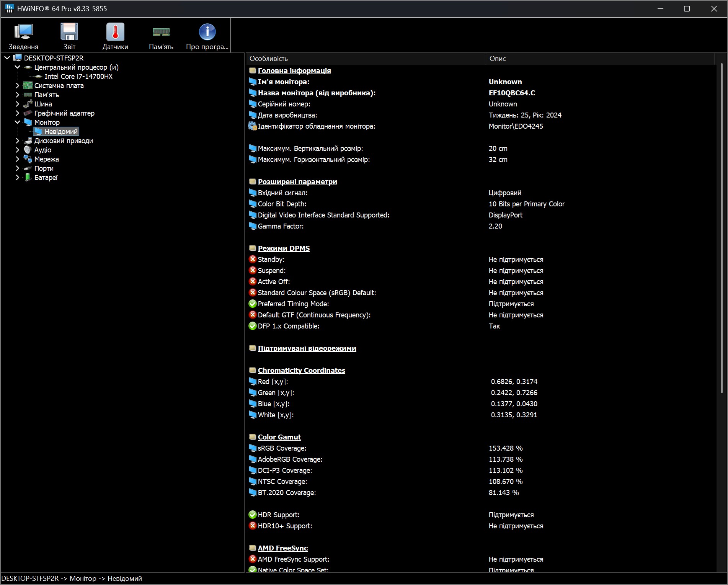Viewport: 728px width, 585px height.
Task: Click the Gamma Factor row label
Action: [x=281, y=226]
